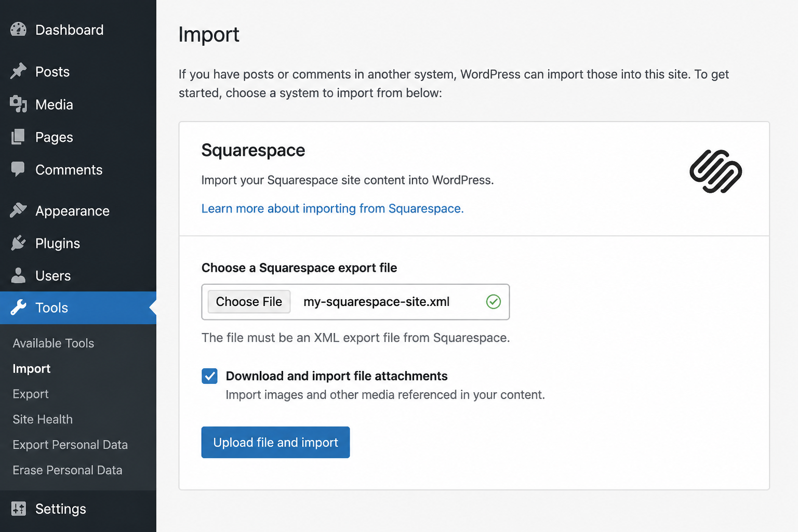
Task: Click the Appearance paintbrush icon
Action: click(18, 210)
